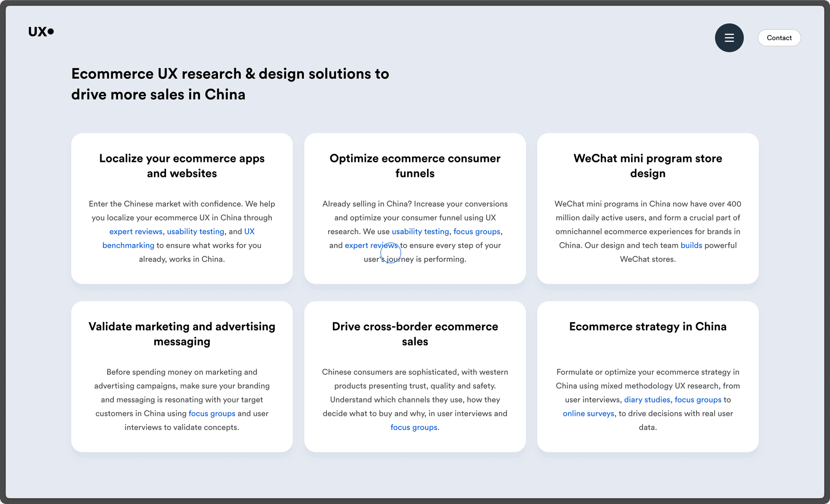Viewport: 830px width, 504px height.
Task: Click the online surveys link
Action: coord(588,413)
